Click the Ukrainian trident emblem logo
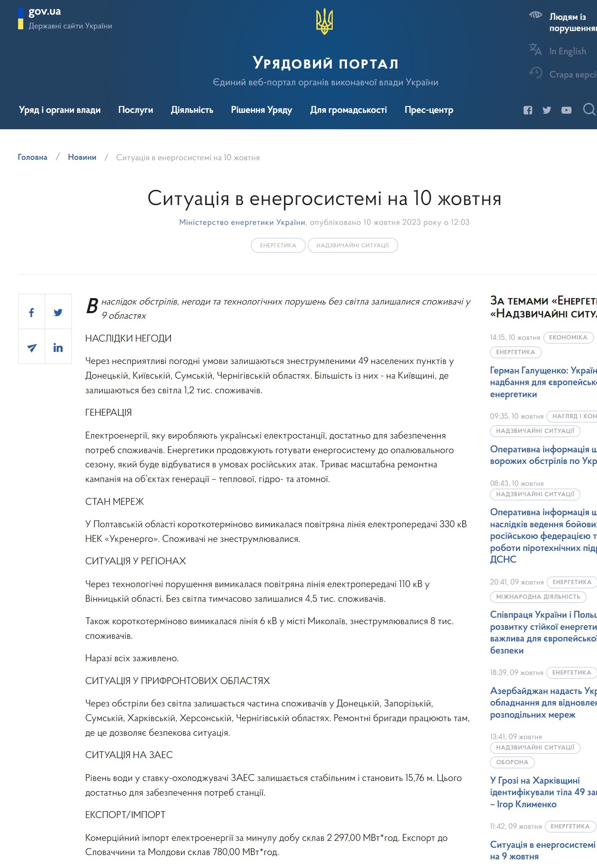 pyautogui.click(x=324, y=22)
